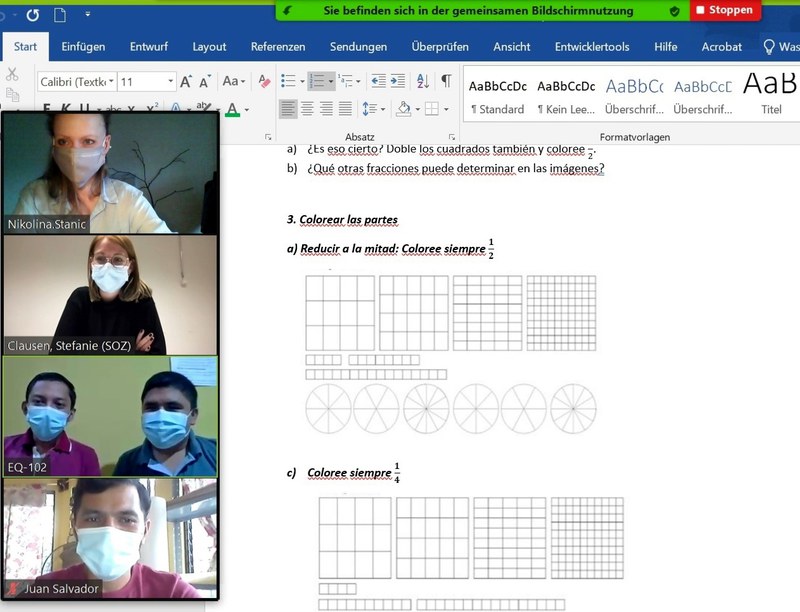Toggle align left paragraph button

288,108
